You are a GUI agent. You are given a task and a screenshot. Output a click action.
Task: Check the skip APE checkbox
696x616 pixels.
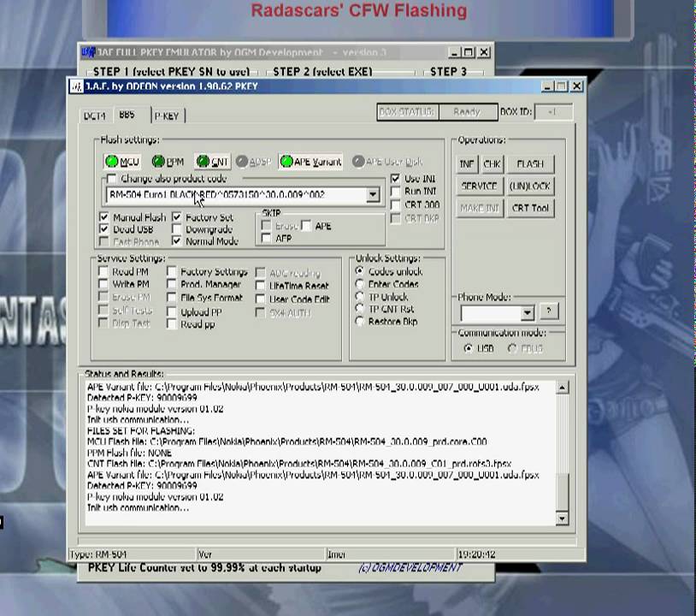pos(306,226)
